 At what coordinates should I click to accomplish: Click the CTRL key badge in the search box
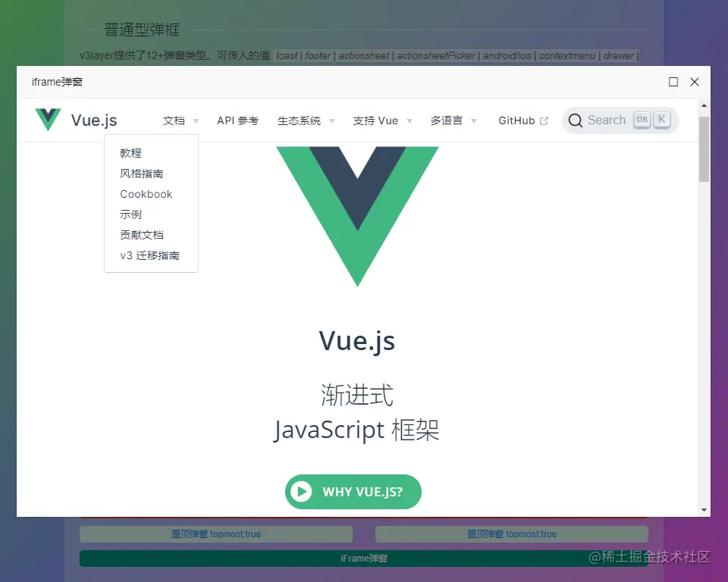coord(642,119)
